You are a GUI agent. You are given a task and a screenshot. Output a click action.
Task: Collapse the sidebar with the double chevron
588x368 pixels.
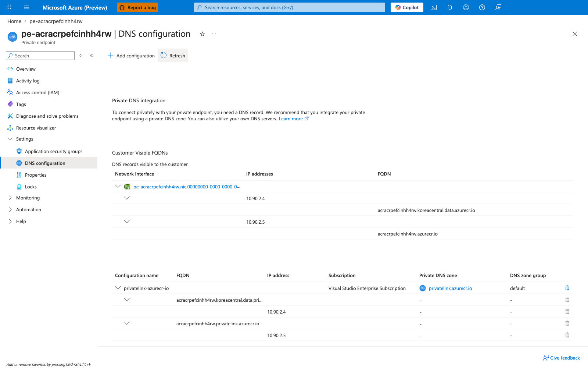pos(92,56)
